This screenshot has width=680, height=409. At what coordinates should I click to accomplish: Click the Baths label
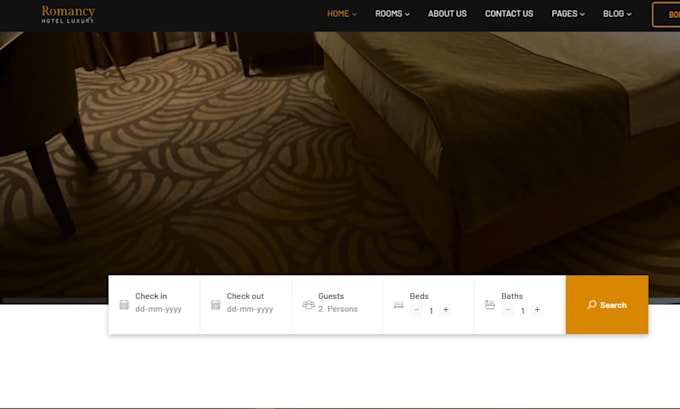click(x=512, y=296)
